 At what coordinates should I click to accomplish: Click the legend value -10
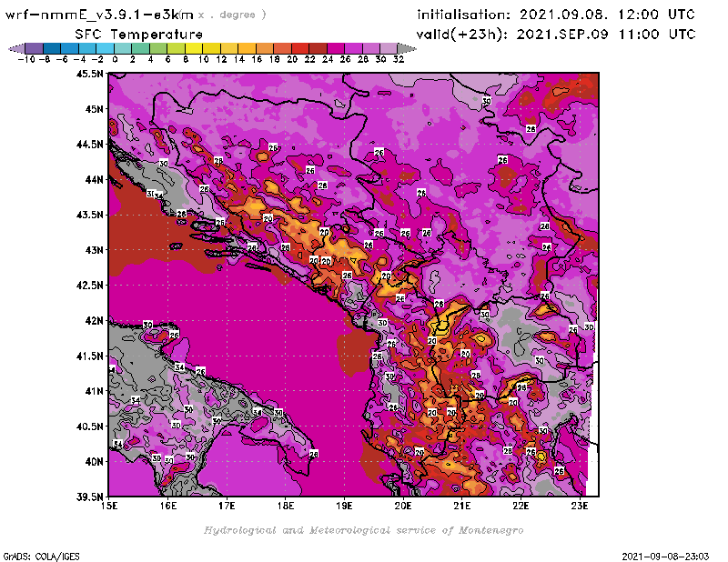(26, 59)
